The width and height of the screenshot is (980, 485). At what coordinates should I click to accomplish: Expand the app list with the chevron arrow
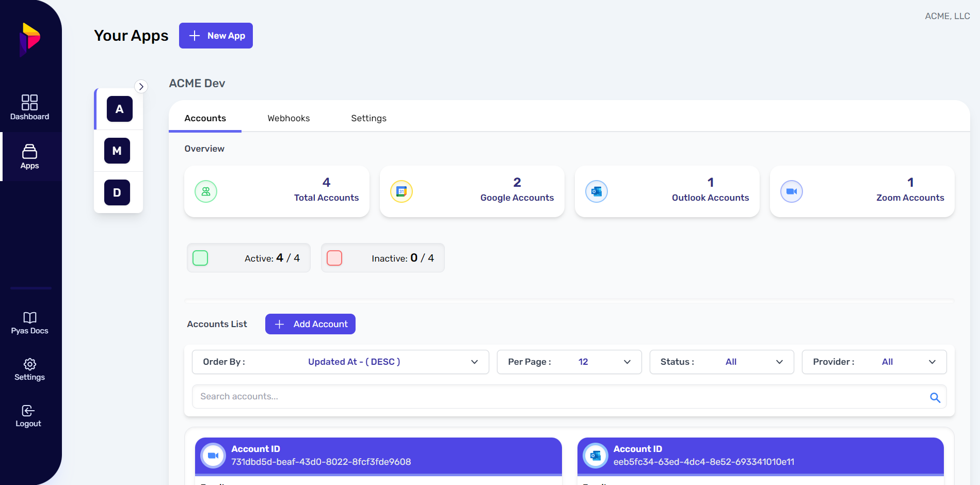coord(141,86)
